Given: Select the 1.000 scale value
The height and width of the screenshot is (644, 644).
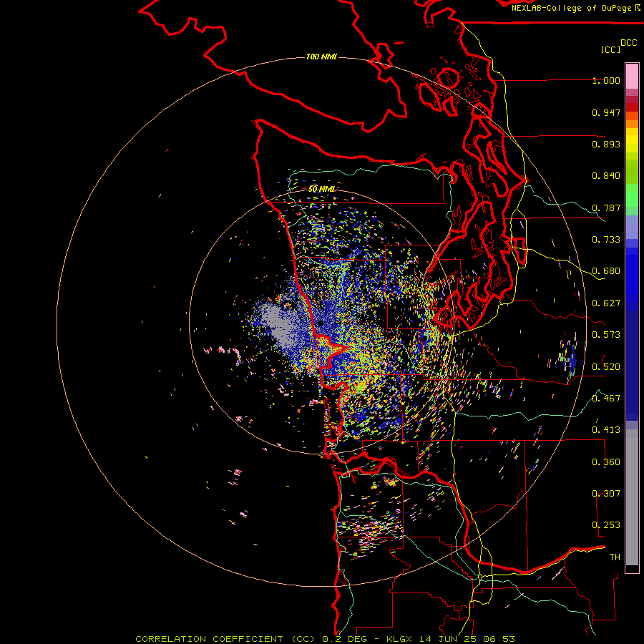Looking at the screenshot, I should pyautogui.click(x=606, y=80).
